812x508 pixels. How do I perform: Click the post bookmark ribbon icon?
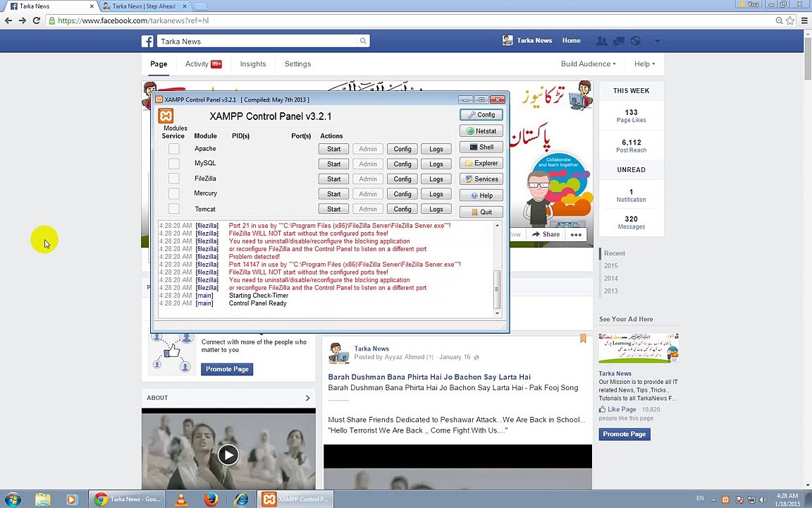(x=583, y=339)
